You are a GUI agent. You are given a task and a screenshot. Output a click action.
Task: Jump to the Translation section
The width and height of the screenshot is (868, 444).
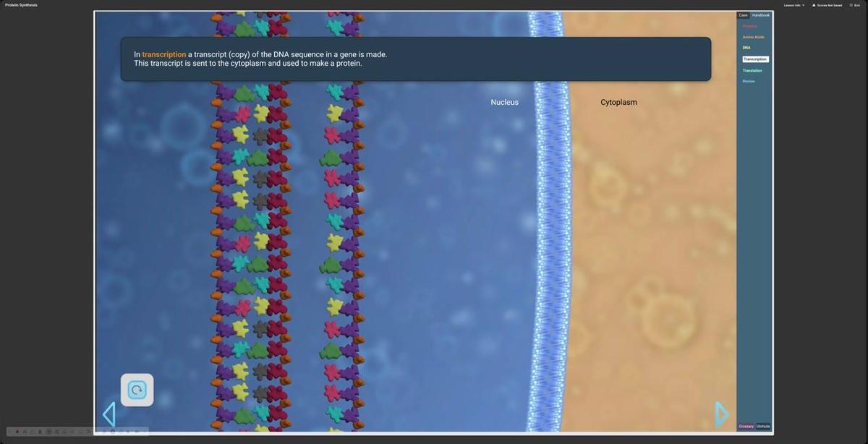tap(752, 70)
